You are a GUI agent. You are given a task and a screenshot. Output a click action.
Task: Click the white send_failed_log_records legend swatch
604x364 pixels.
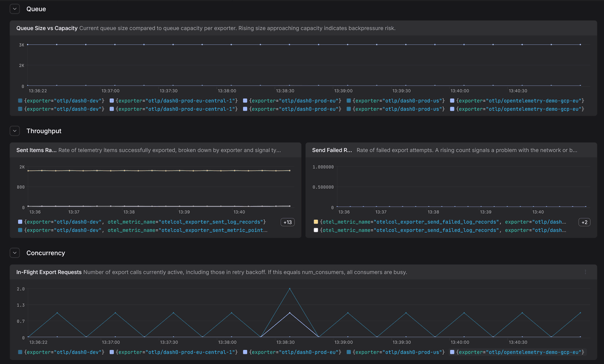coord(316,230)
